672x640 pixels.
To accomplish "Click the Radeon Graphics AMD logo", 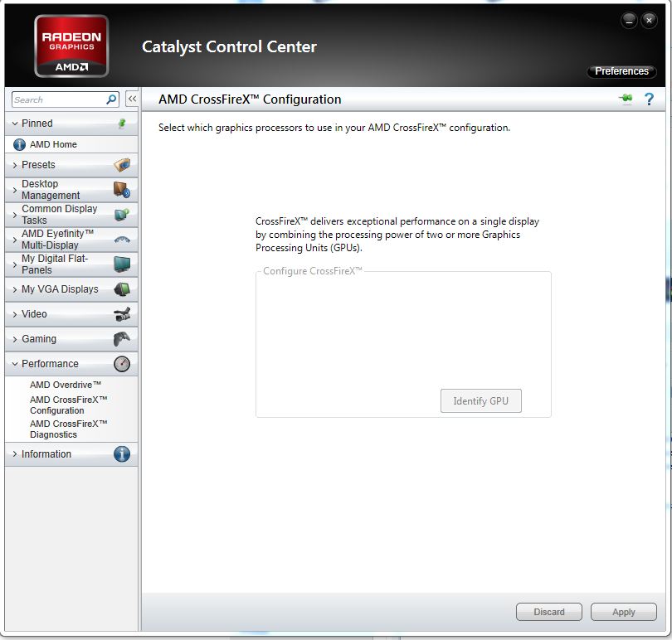I will tap(71, 46).
